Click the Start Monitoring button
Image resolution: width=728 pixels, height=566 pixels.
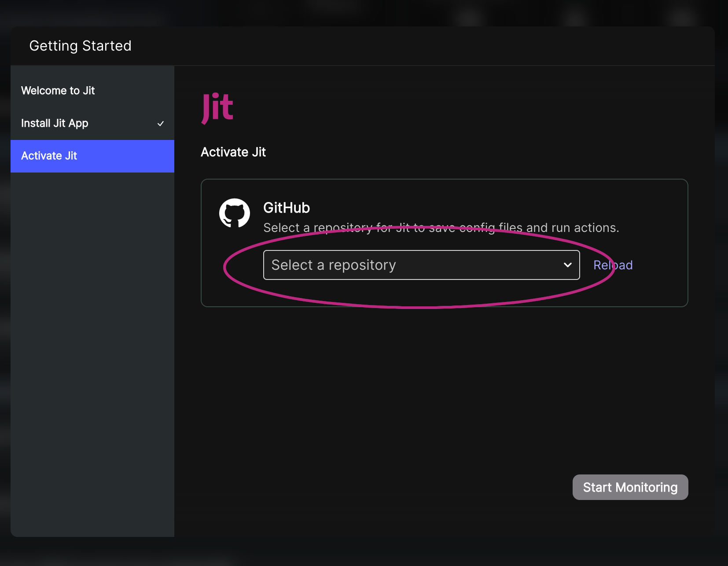[x=630, y=487]
